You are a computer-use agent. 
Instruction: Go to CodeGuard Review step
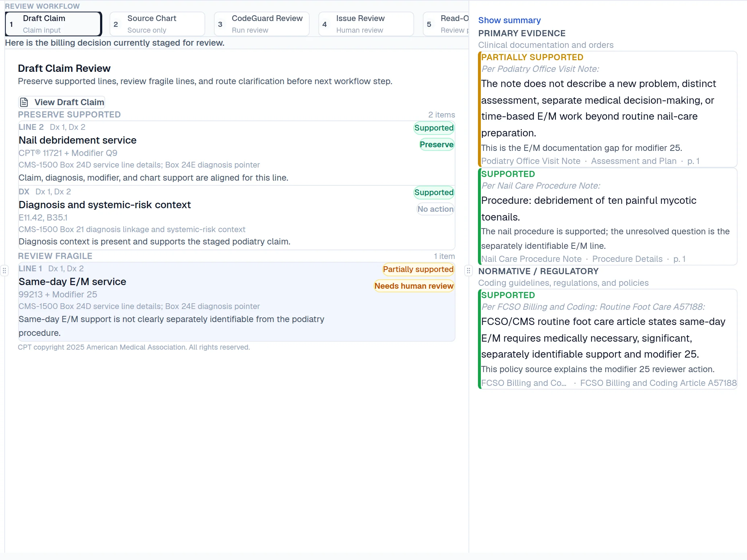(x=262, y=24)
